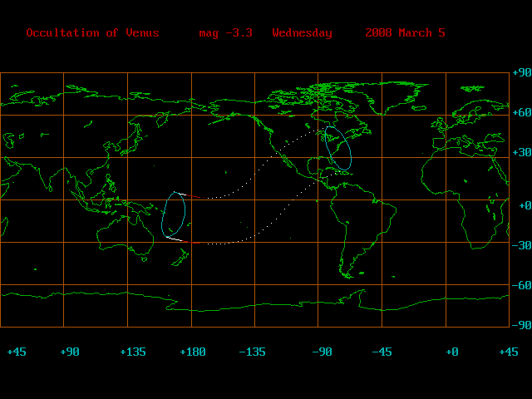Image resolution: width=532 pixels, height=399 pixels.
Task: Click the -90 latitude label
Action: (x=522, y=325)
